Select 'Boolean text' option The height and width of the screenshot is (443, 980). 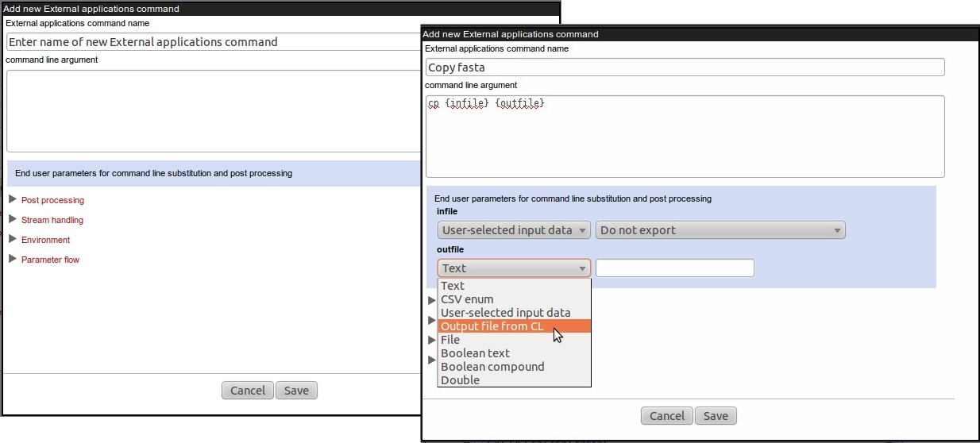coord(514,353)
